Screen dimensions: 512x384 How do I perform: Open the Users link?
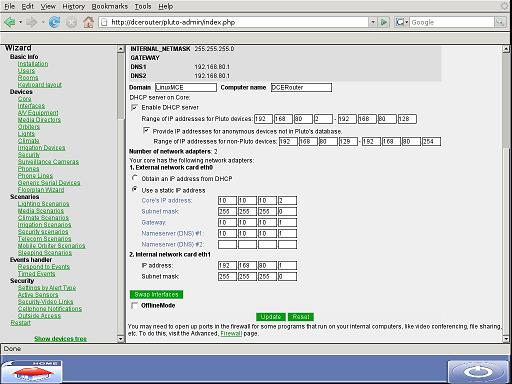coord(26,71)
